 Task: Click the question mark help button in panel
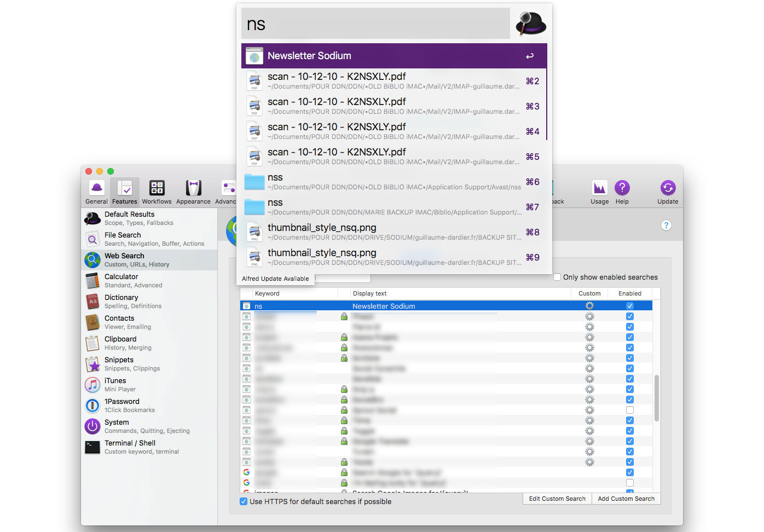(x=666, y=225)
